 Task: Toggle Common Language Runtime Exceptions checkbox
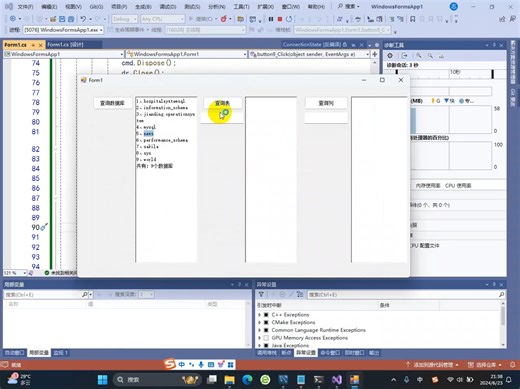pyautogui.click(x=266, y=330)
